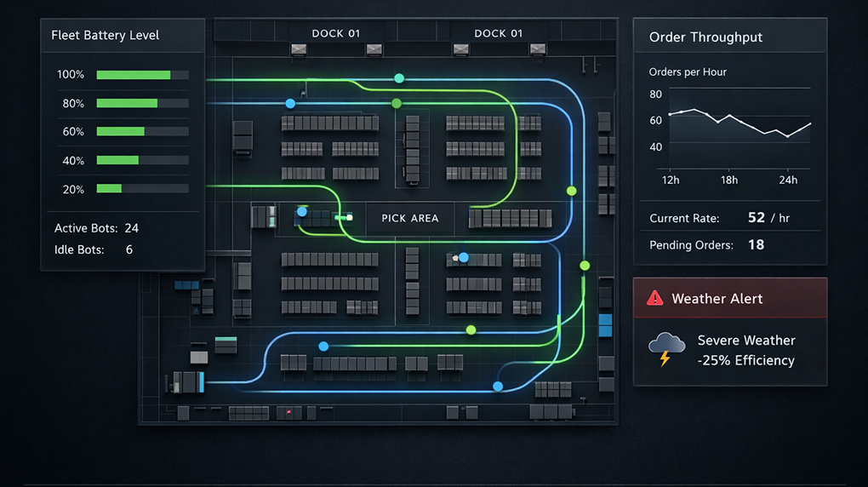Select the left DOCK 01 label

pyautogui.click(x=335, y=33)
